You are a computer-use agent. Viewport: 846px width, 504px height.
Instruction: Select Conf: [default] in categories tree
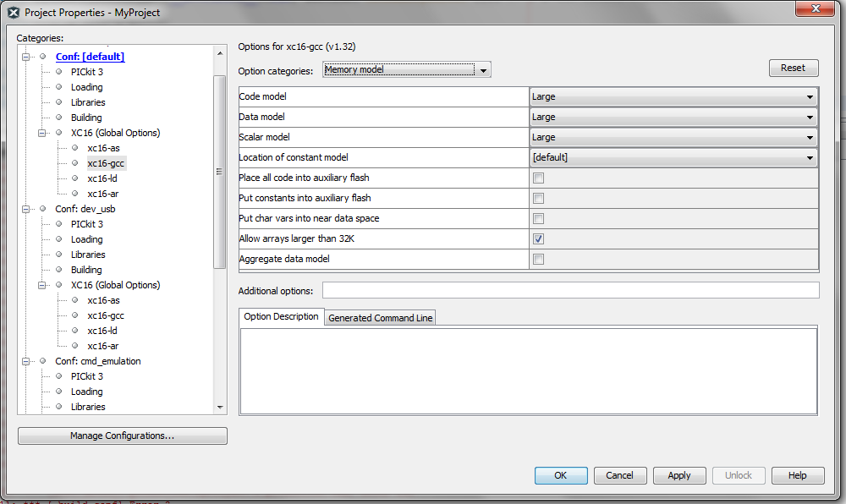pyautogui.click(x=91, y=57)
